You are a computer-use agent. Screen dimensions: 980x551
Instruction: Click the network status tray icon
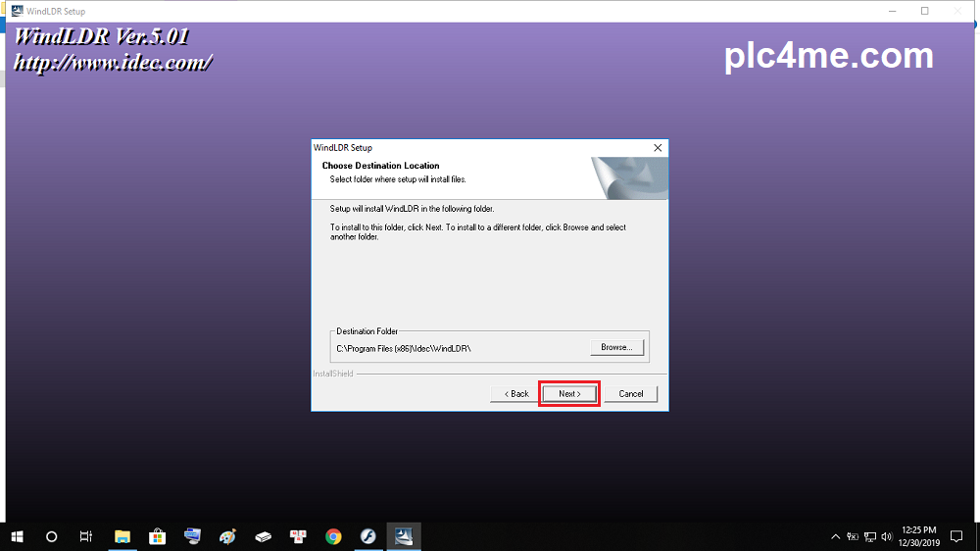[x=870, y=536]
